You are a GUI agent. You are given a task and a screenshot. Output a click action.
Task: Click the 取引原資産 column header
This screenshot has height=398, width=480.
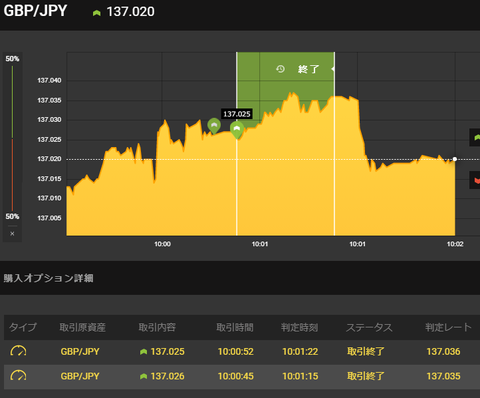pos(82,327)
